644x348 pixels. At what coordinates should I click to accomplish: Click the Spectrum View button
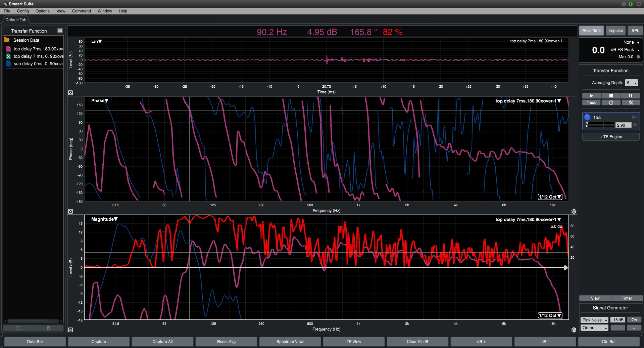[290, 342]
